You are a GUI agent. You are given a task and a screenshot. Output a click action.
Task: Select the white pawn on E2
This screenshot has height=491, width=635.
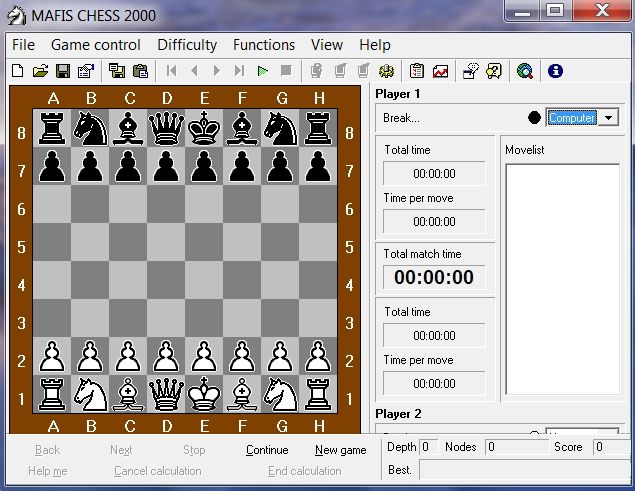pyautogui.click(x=204, y=356)
